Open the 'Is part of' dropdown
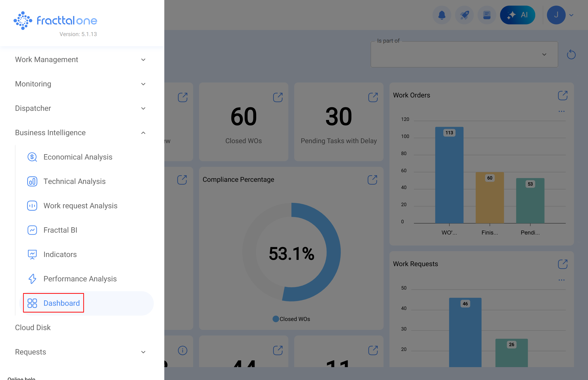The image size is (588, 380). tap(464, 55)
